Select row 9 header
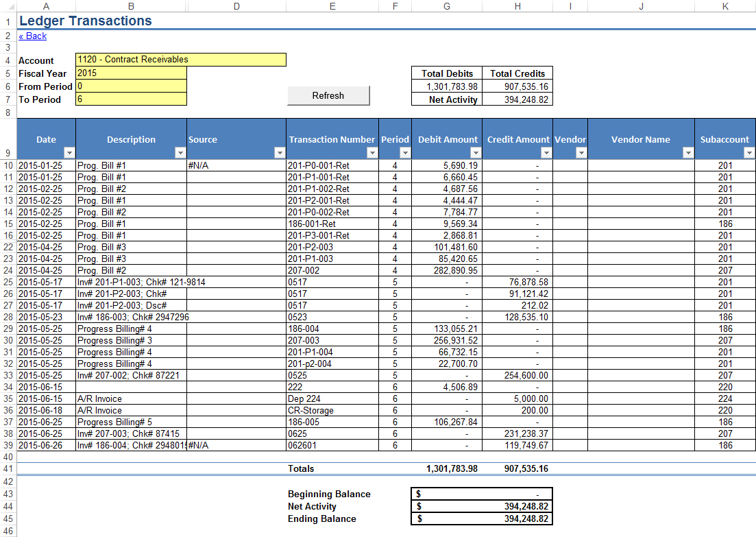 click(x=8, y=139)
